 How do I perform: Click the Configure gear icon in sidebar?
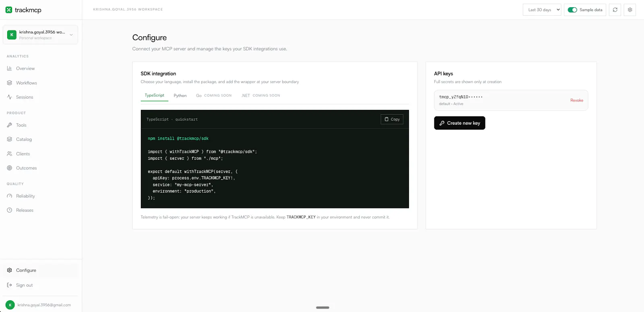9,270
